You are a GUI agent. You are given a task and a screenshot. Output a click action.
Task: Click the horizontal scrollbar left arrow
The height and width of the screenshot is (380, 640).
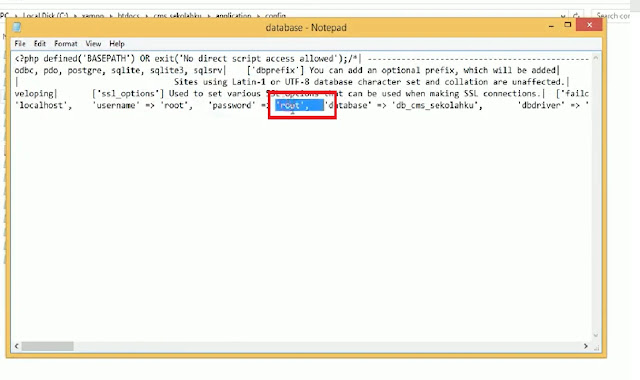(x=16, y=346)
